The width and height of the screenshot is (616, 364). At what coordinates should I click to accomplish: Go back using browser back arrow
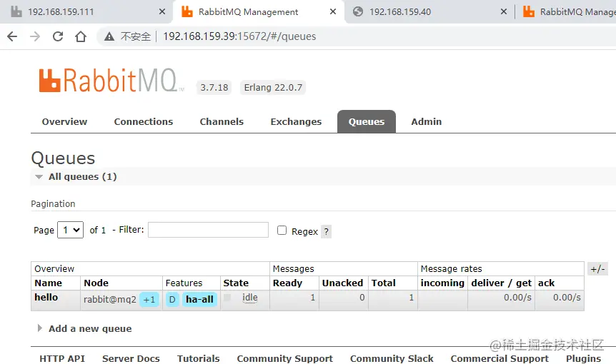click(x=12, y=36)
